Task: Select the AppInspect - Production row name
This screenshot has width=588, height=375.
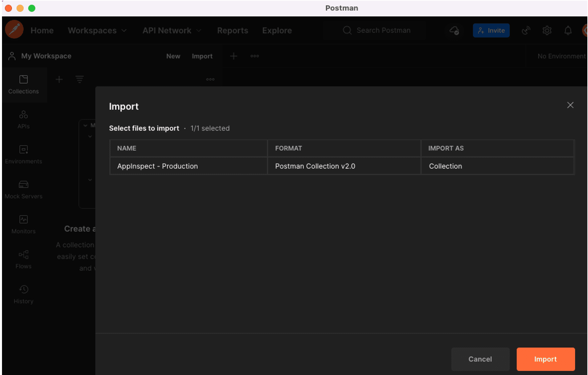Action: 157,166
